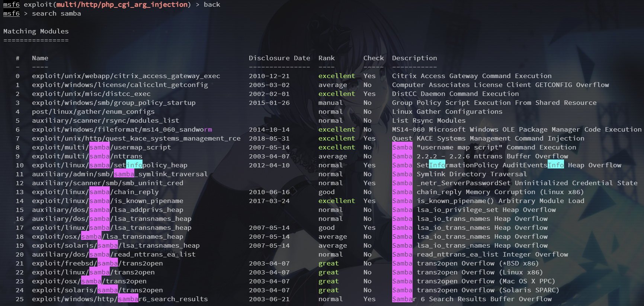The width and height of the screenshot is (644, 306).
Task: Click disclosure date 2005-03-02
Action: pos(269,85)
